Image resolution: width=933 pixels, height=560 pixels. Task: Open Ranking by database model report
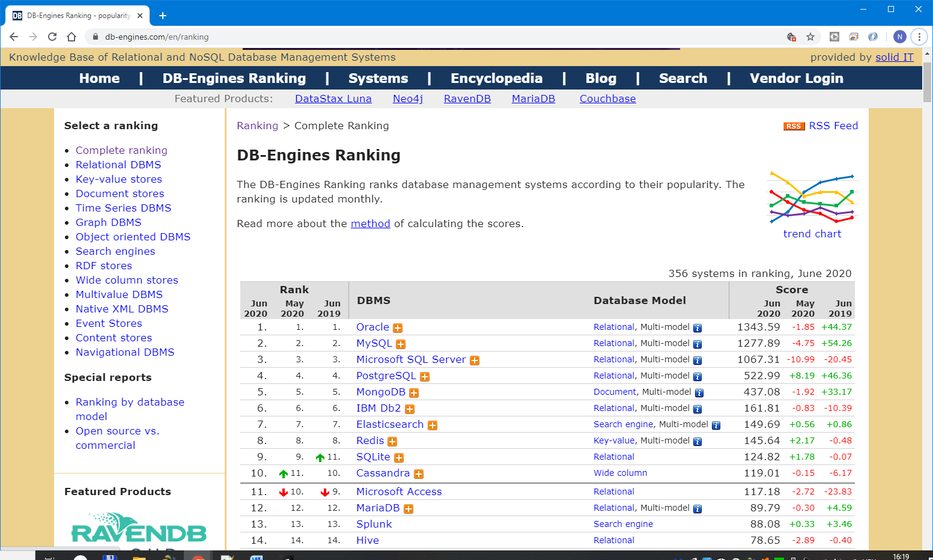pyautogui.click(x=130, y=409)
